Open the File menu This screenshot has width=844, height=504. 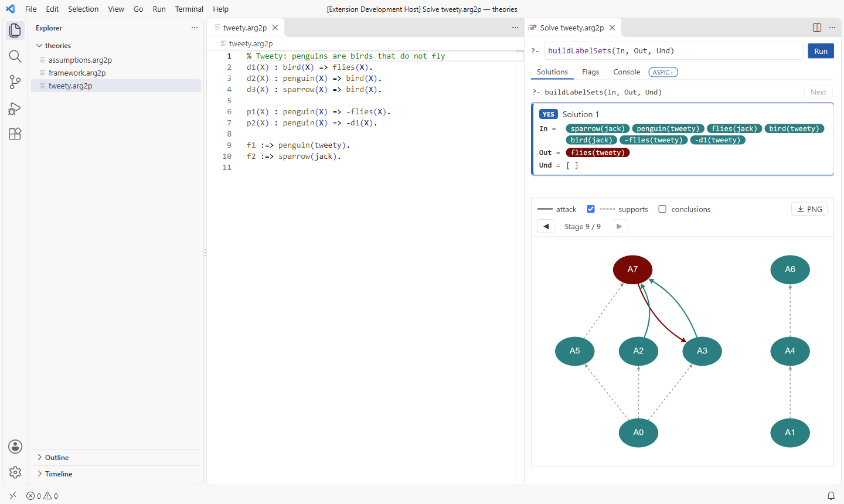pos(31,9)
